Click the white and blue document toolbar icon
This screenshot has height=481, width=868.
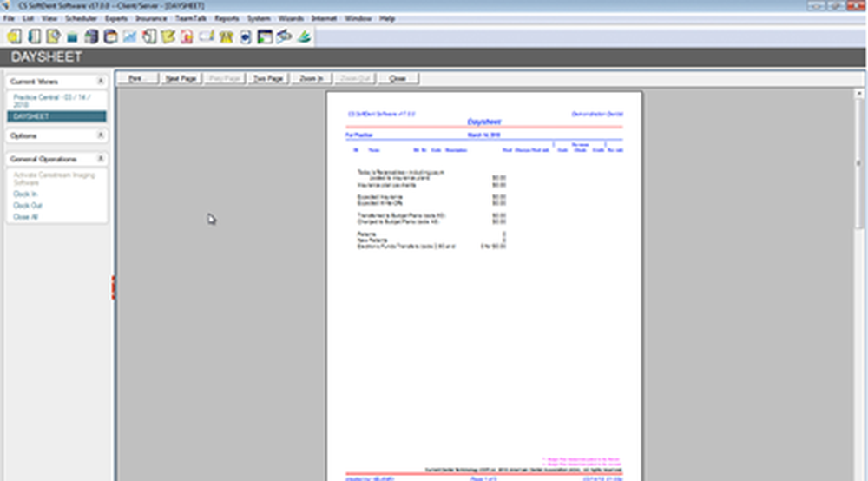pos(246,36)
